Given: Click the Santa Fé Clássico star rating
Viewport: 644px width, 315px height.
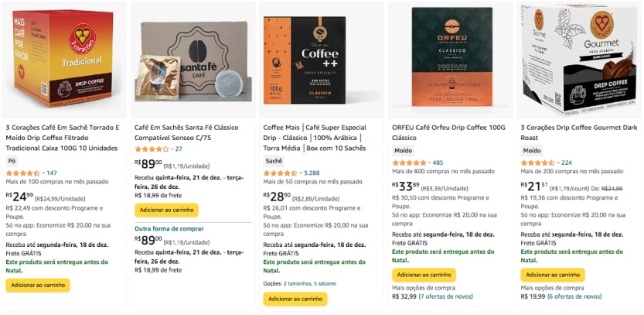Looking at the screenshot, I should pyautogui.click(x=151, y=149).
